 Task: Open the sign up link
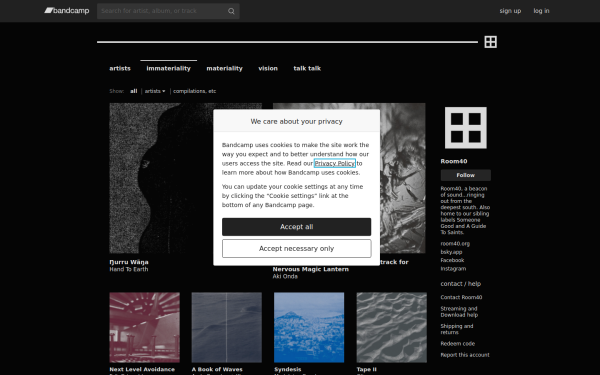[x=510, y=11]
